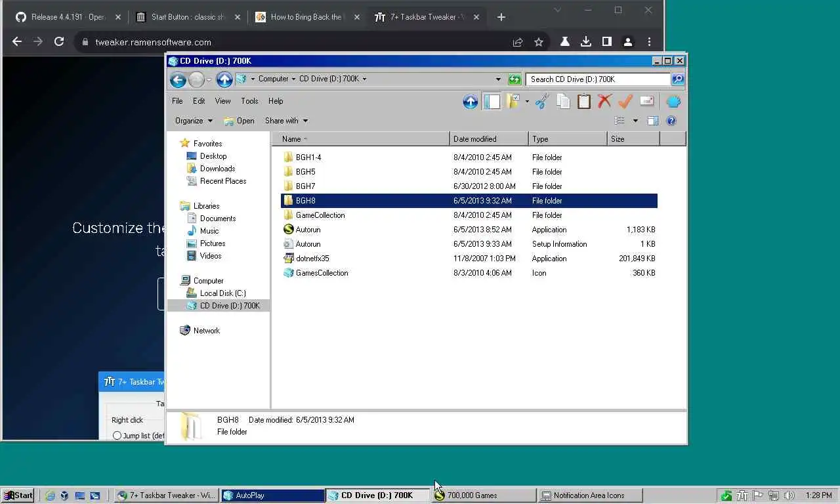Open the Organize dropdown menu
This screenshot has height=504, width=840.
coord(194,121)
